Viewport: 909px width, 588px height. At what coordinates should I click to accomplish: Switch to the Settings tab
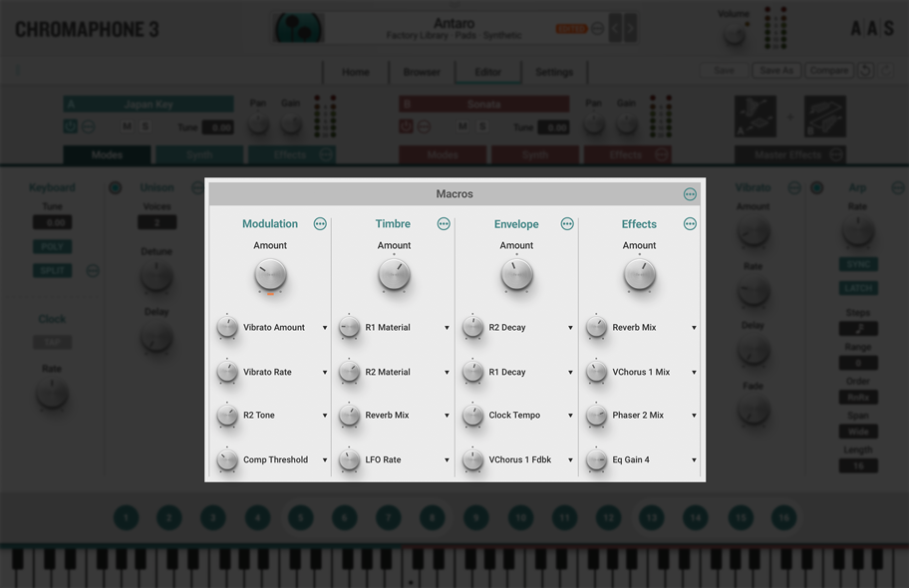point(554,72)
